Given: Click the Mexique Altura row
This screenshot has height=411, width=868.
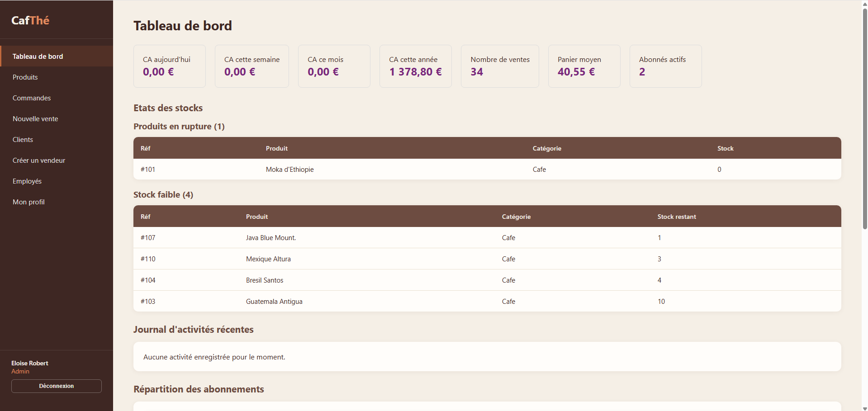Looking at the screenshot, I should point(487,259).
